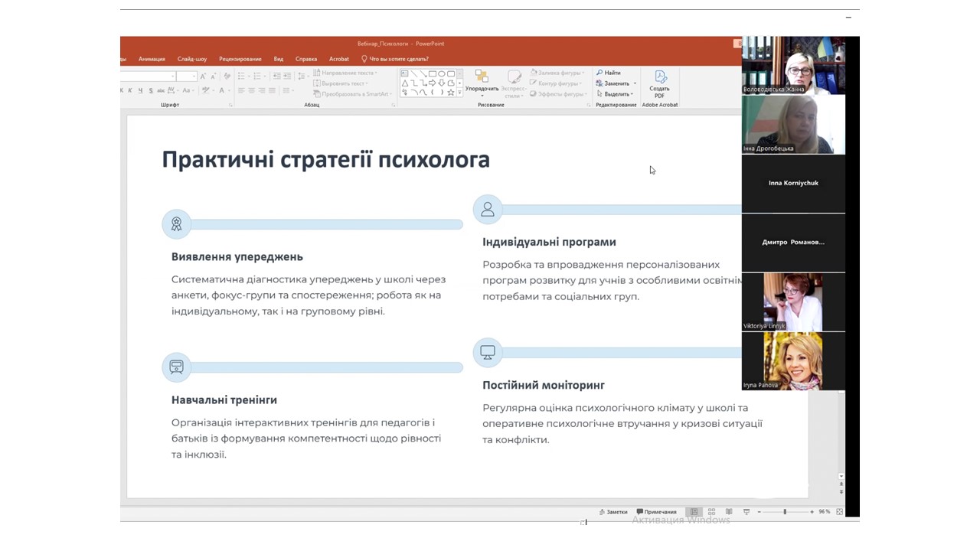Click the 96% zoom level button
980x551 pixels.
825,512
